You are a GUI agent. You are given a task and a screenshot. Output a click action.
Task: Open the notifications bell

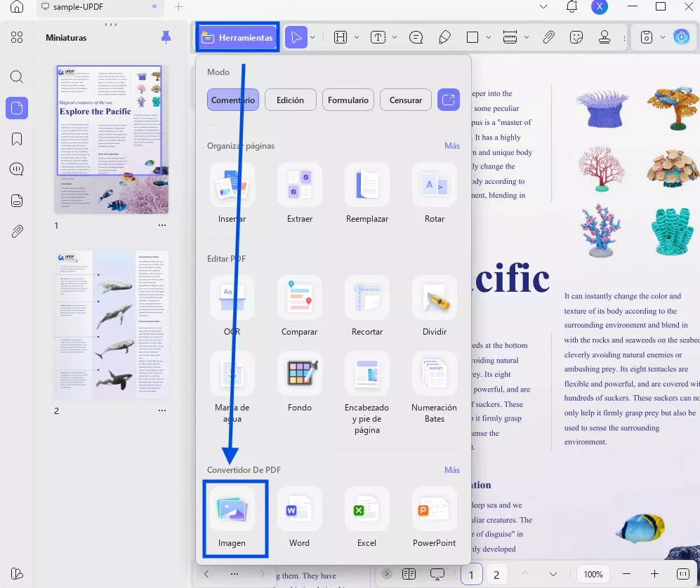[x=572, y=7]
